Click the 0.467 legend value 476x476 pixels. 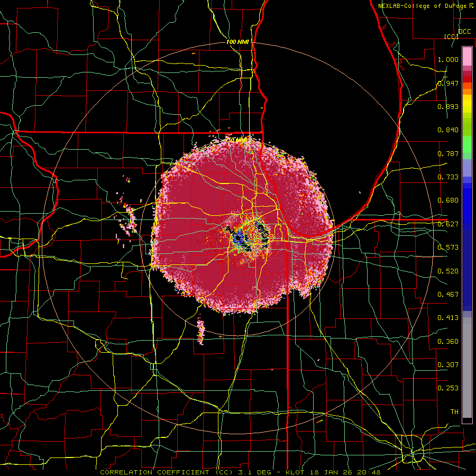click(x=448, y=294)
